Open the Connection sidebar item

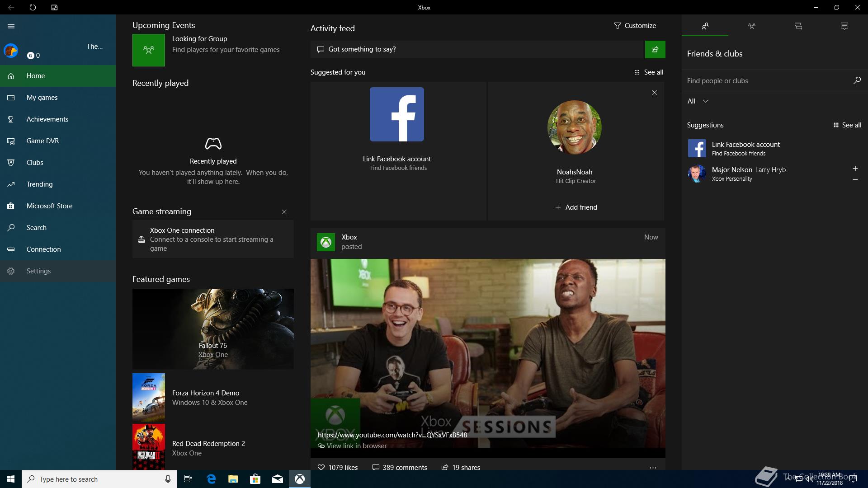click(x=58, y=249)
